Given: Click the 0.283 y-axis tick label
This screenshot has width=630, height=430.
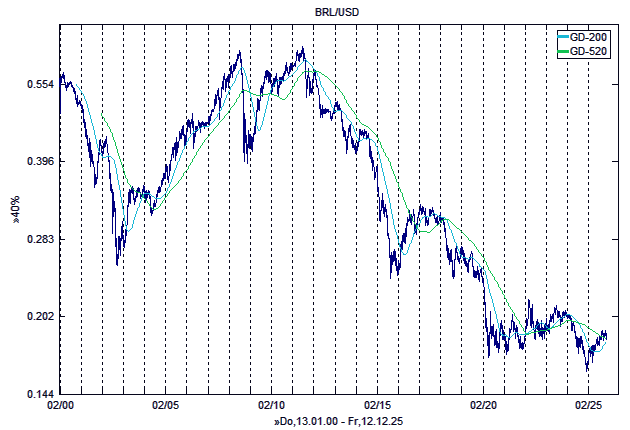Looking at the screenshot, I should (40, 239).
